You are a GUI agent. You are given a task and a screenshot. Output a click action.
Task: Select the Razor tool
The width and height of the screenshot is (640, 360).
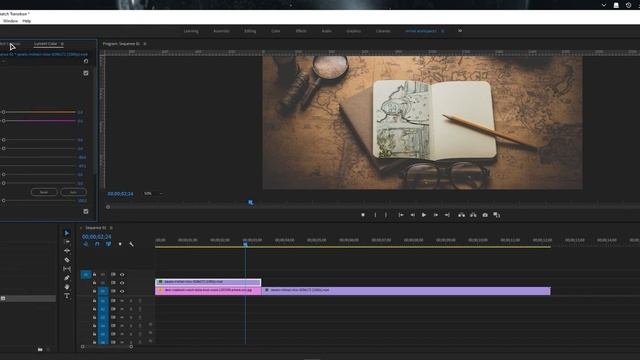point(67,260)
